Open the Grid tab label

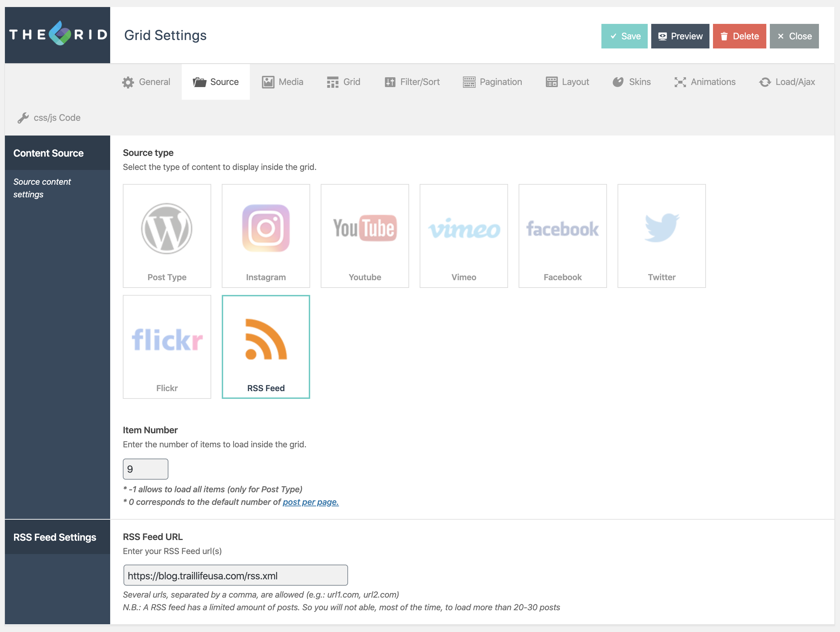click(352, 82)
